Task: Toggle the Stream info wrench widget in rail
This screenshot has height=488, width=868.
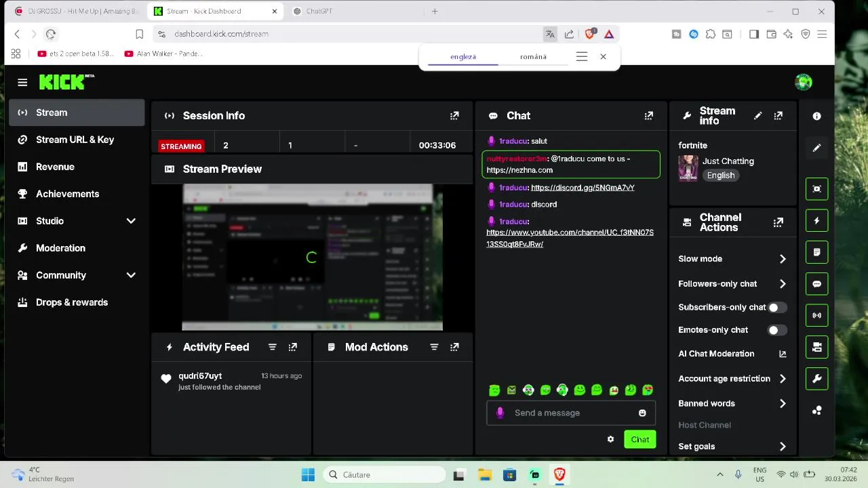Action: (x=816, y=378)
